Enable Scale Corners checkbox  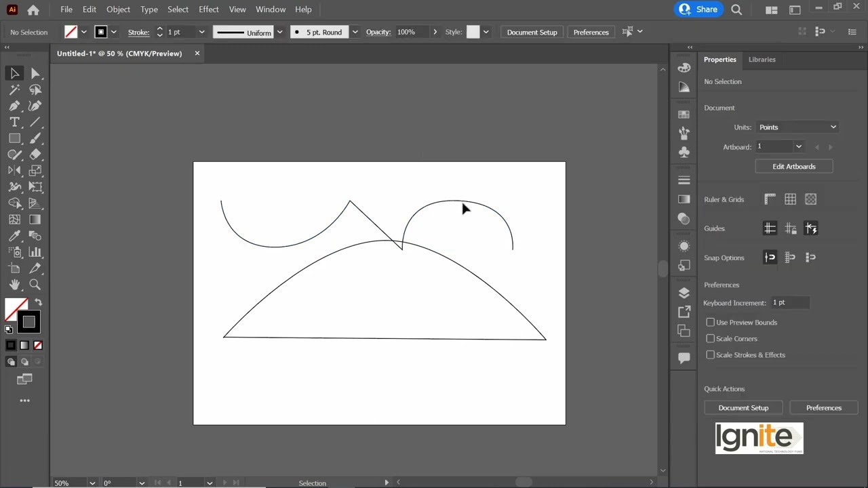pyautogui.click(x=710, y=338)
